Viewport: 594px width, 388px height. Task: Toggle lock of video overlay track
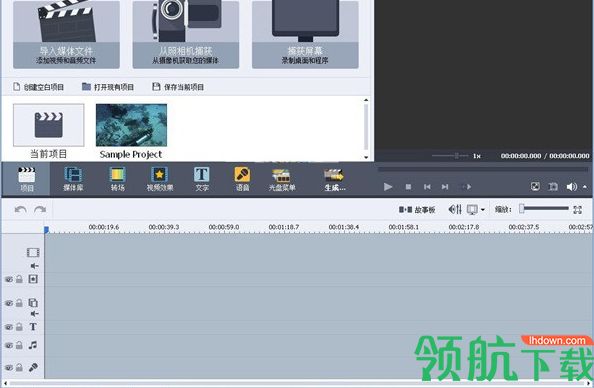pos(19,303)
